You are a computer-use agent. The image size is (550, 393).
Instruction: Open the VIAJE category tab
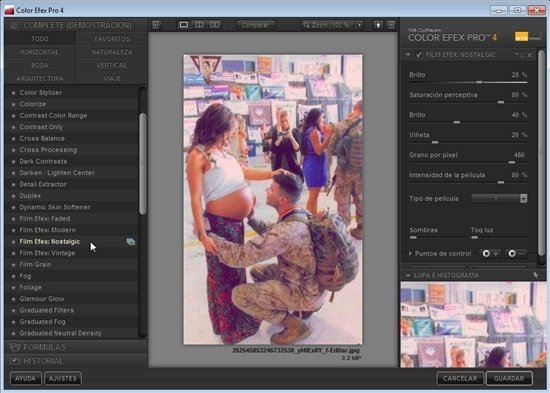coord(112,78)
